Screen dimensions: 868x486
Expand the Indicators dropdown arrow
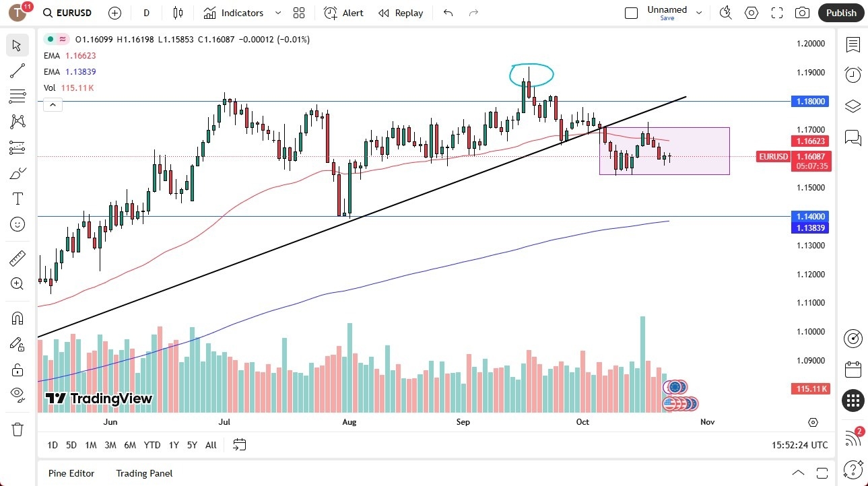276,13
